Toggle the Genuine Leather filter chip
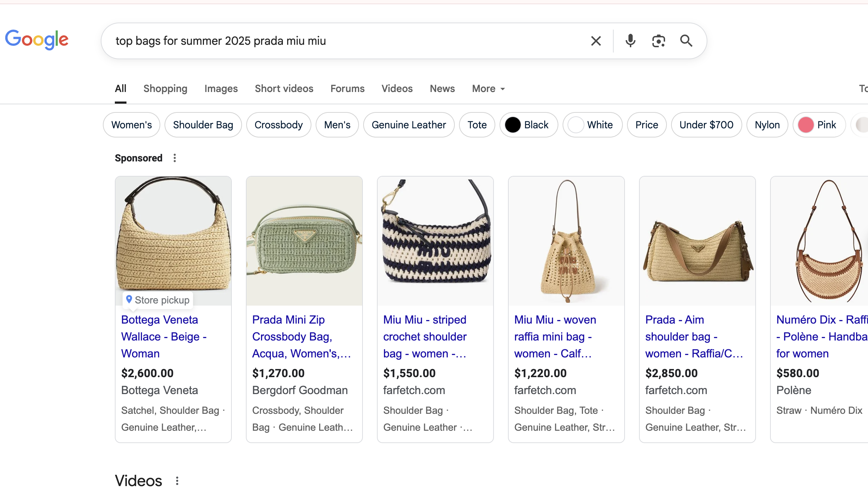This screenshot has height=497, width=868. click(x=409, y=125)
